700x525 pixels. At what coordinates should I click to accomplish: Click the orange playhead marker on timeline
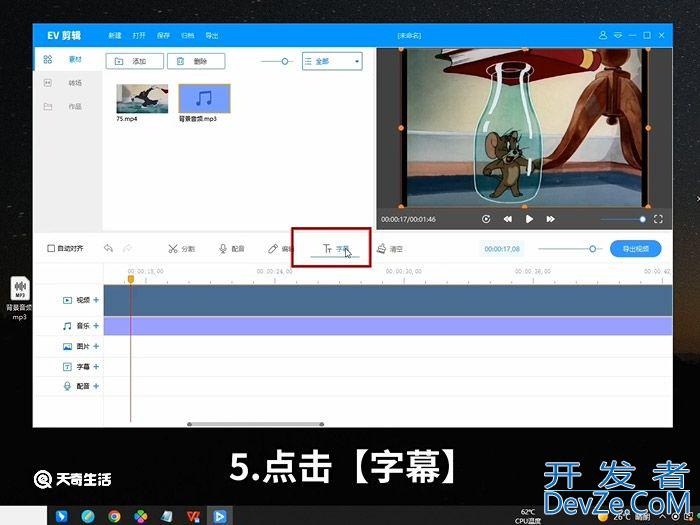click(131, 279)
